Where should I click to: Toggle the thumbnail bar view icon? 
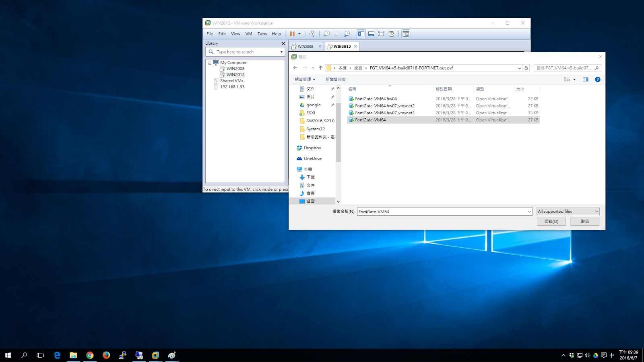click(x=371, y=34)
